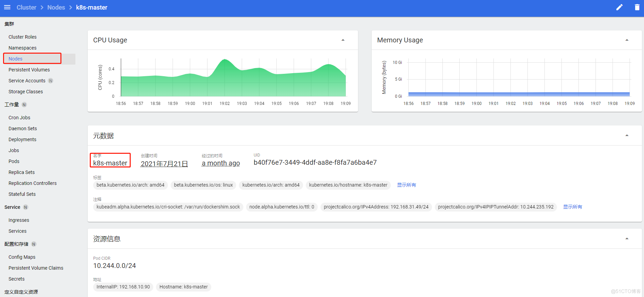Screen dimensions: 644x297
Task: Open Daemon Sets in sidebar
Action: tap(23, 129)
